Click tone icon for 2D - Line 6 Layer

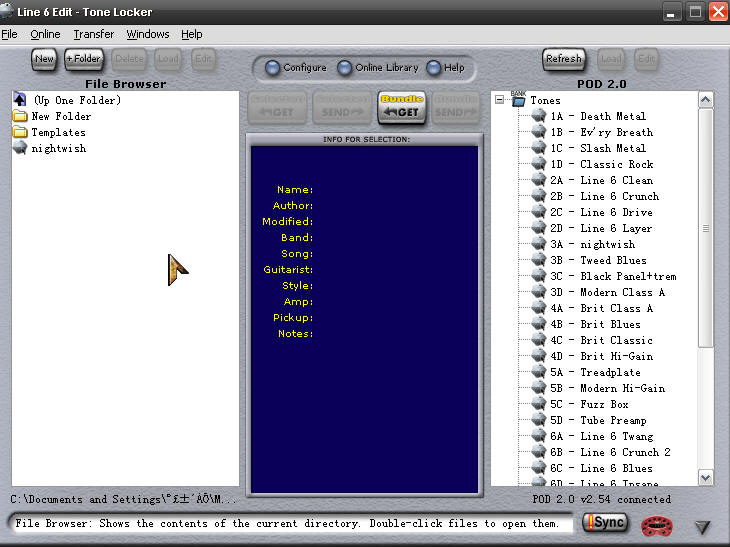tap(539, 228)
